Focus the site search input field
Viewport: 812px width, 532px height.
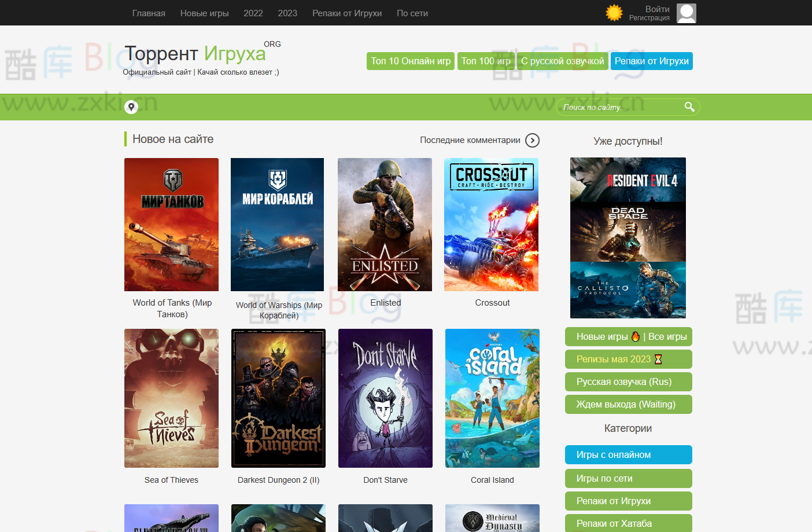619,107
